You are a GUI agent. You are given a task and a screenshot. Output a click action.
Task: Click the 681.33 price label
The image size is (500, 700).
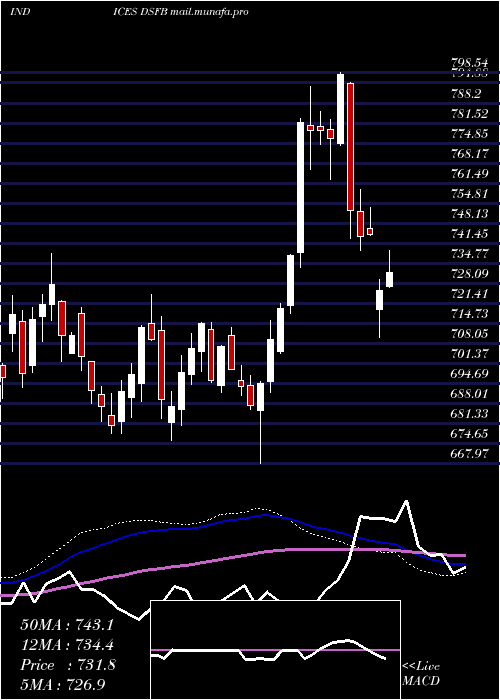pyautogui.click(x=469, y=413)
